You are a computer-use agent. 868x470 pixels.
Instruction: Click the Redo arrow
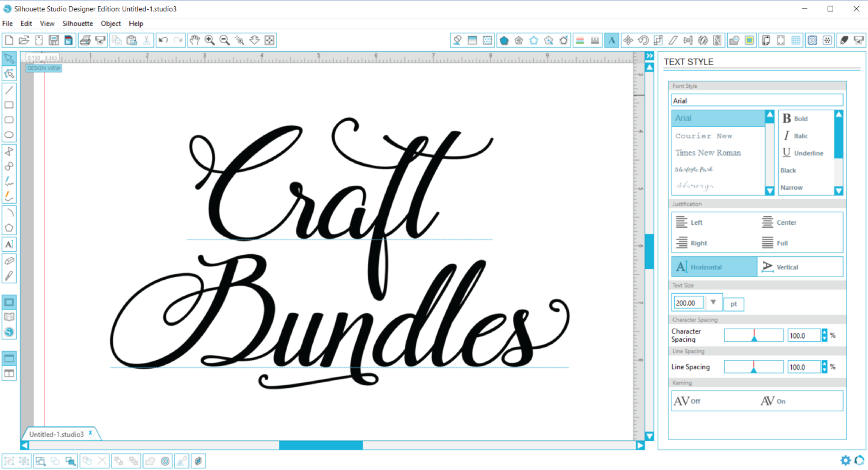pos(178,40)
